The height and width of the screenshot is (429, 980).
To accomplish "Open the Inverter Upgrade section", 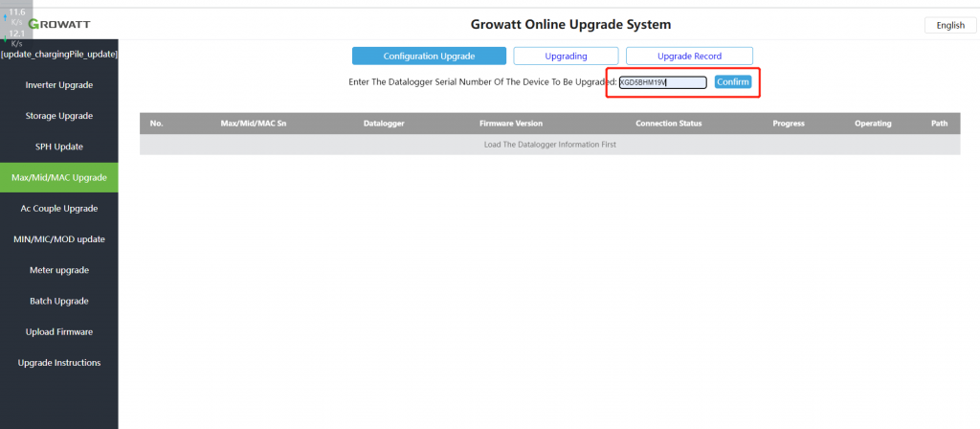I will click(58, 85).
